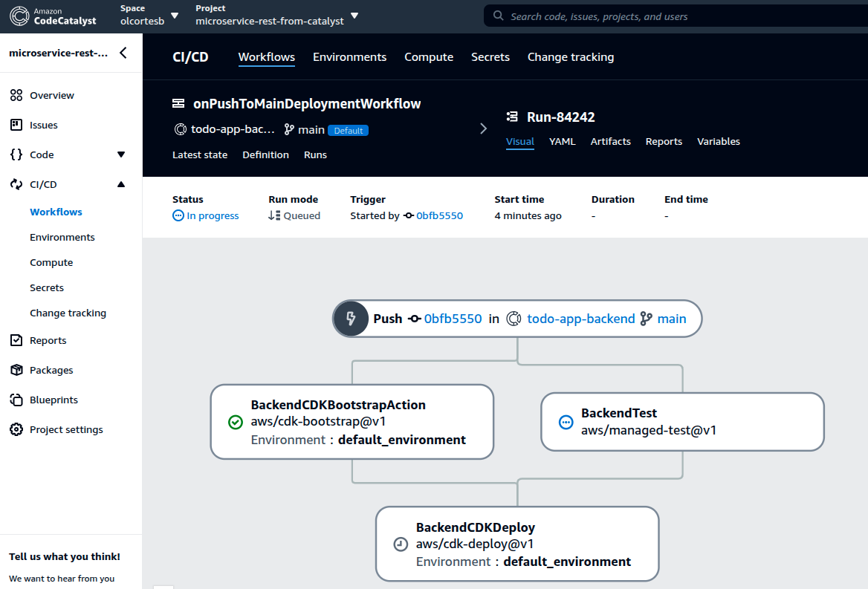Click the in-progress icon on BackendTest

coord(566,423)
